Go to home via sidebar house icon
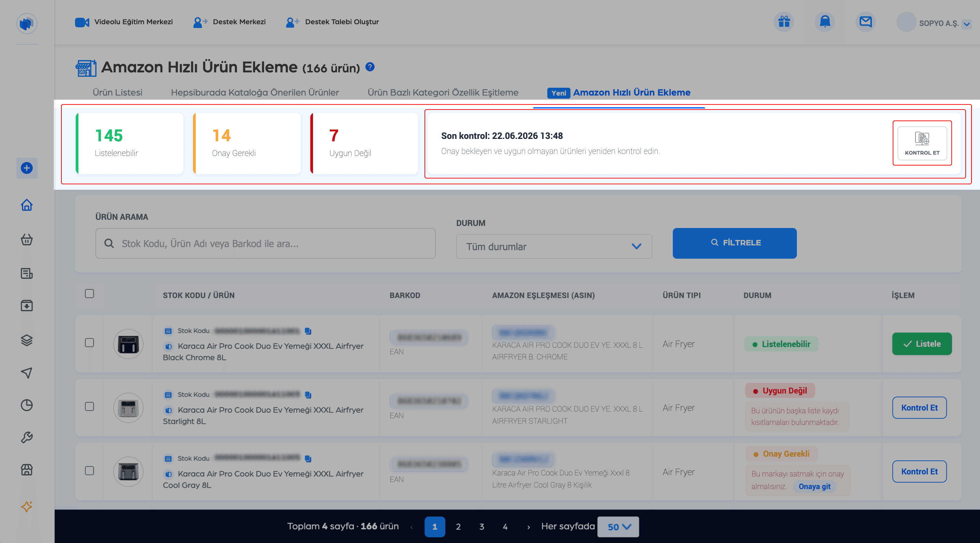Image resolution: width=980 pixels, height=543 pixels. (x=27, y=205)
